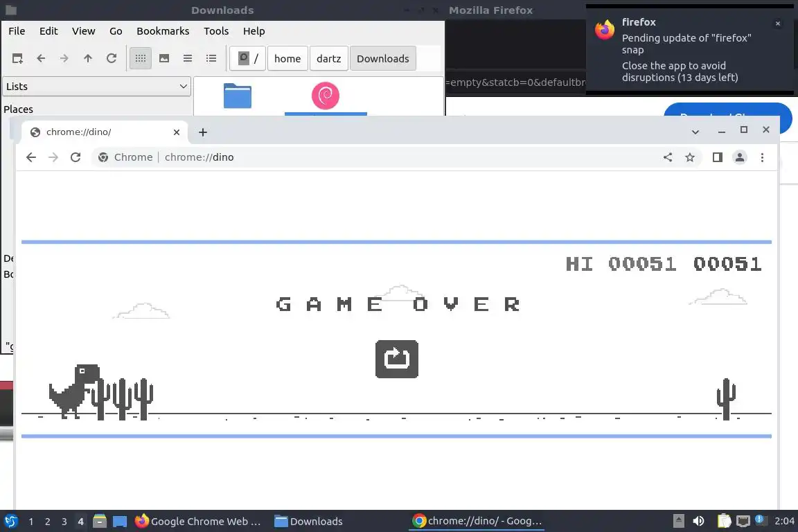Select the Downloads path segment

382,59
